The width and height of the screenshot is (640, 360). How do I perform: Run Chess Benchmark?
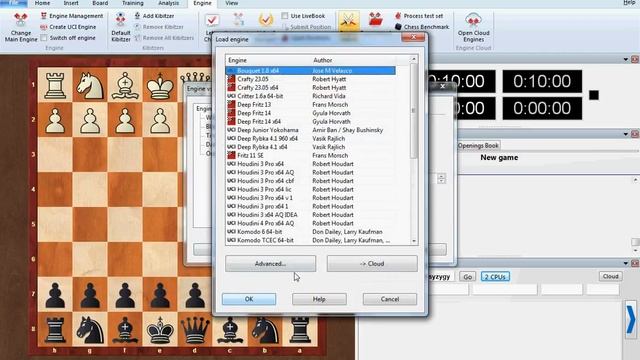pos(422,27)
